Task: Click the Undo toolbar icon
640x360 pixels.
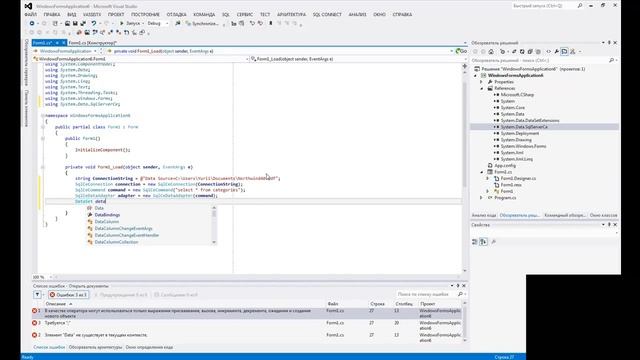Action: pos(93,24)
